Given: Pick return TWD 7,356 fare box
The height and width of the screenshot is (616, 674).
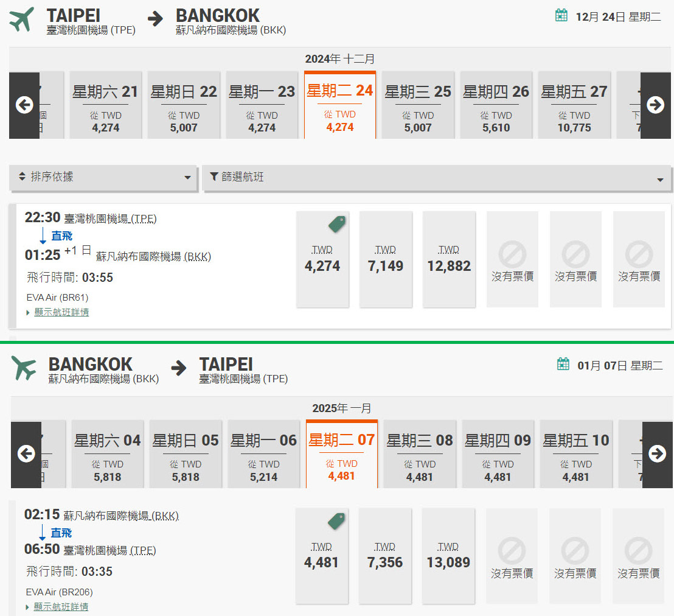Looking at the screenshot, I should tap(384, 556).
